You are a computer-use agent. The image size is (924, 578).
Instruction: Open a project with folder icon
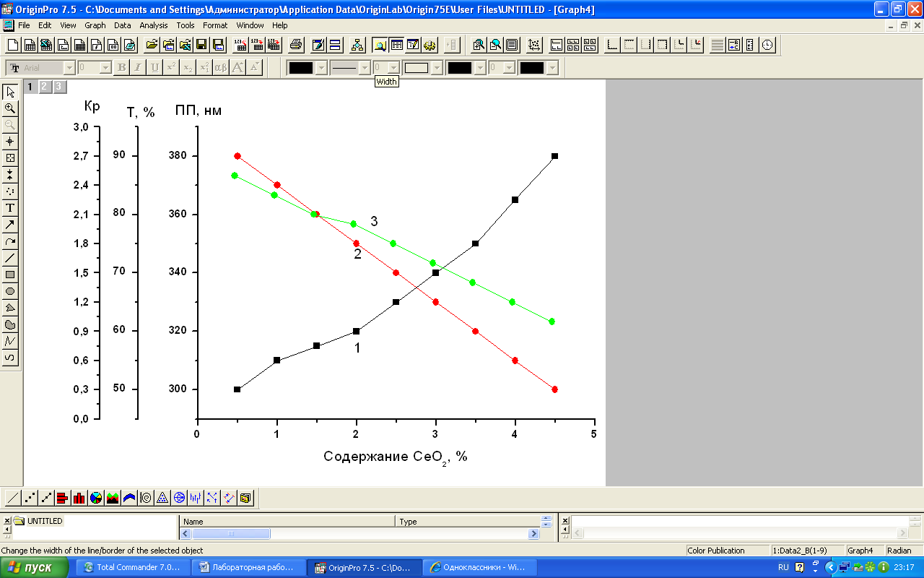pos(152,45)
